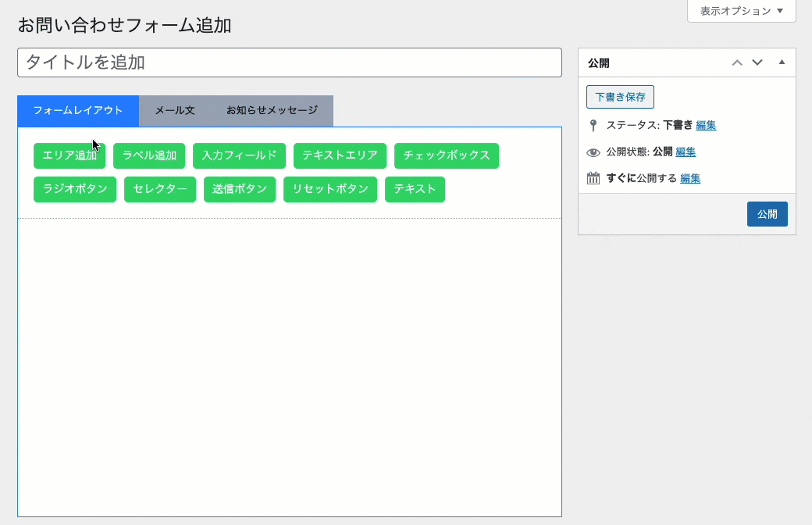Open the お知らせメッセージ tab
The height and width of the screenshot is (525, 812).
(272, 111)
